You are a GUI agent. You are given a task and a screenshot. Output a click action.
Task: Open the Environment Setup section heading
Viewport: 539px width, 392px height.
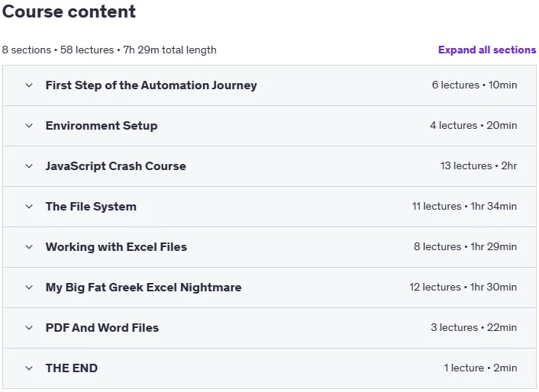pos(102,126)
